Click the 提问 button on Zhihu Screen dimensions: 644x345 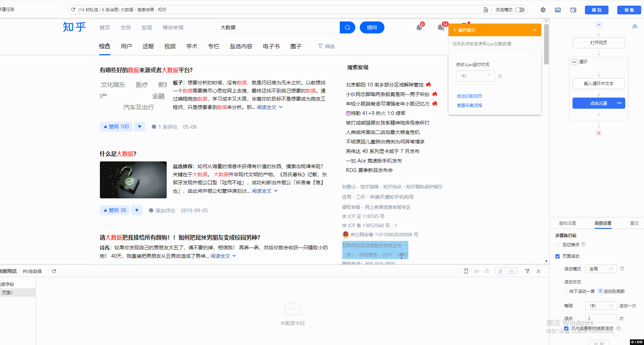372,27
